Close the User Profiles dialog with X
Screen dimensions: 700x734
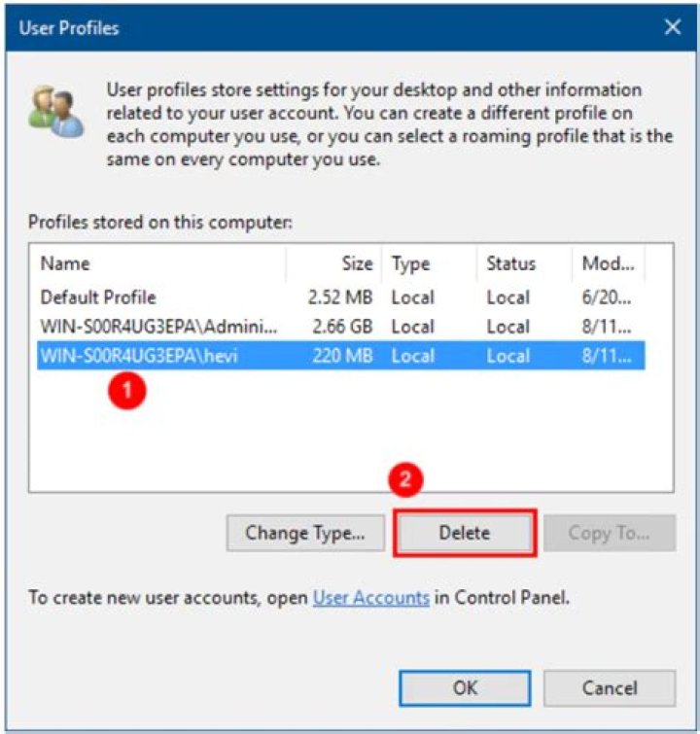coord(672,28)
